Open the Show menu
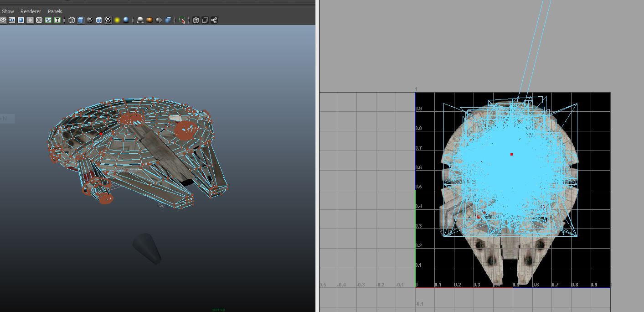Screen dimensions: 644x312 pyautogui.click(x=7, y=11)
